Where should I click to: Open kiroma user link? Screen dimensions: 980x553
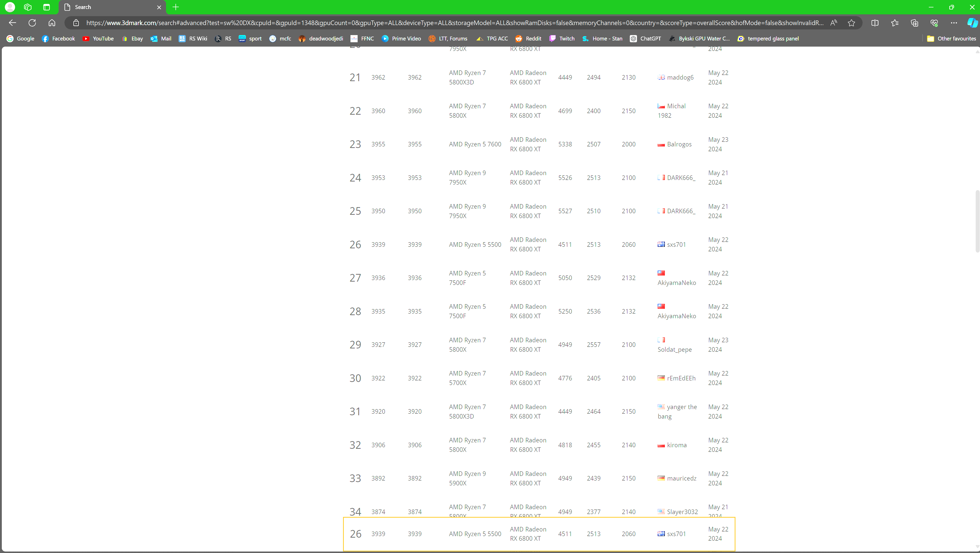pyautogui.click(x=677, y=445)
